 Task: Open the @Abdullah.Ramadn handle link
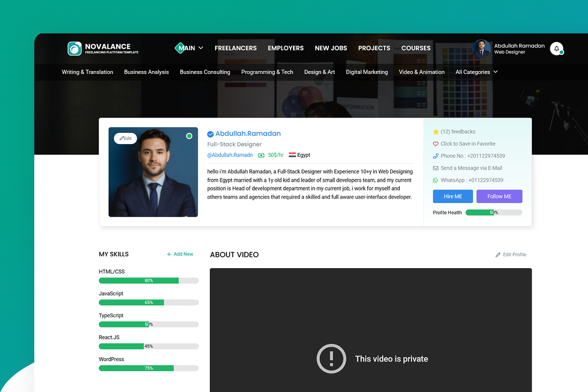tap(230, 155)
